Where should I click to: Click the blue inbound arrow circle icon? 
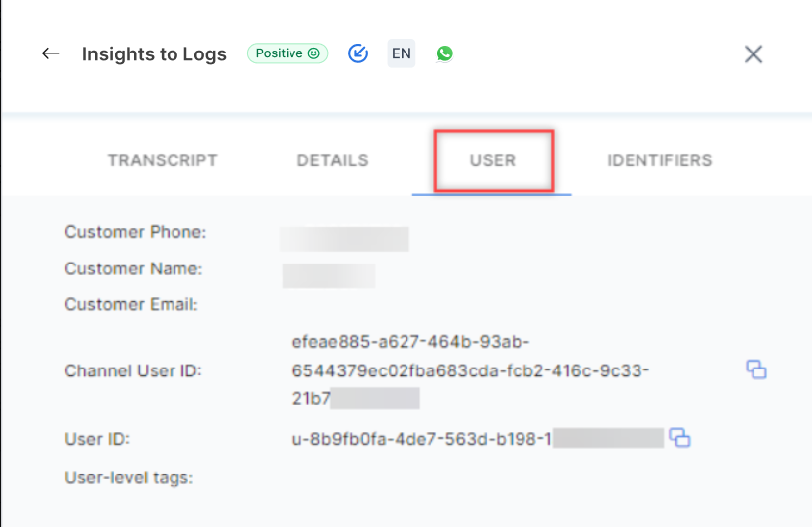click(x=358, y=53)
